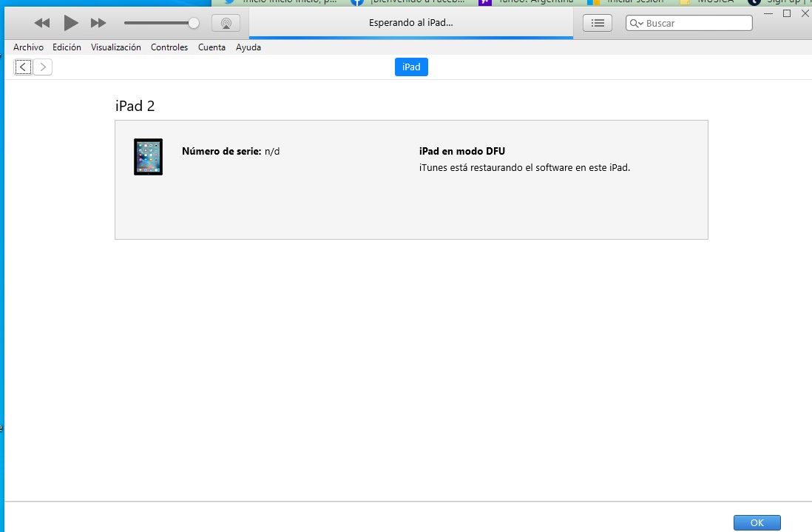Click the iPad en modo DFU text
The image size is (812, 532).
(x=462, y=151)
